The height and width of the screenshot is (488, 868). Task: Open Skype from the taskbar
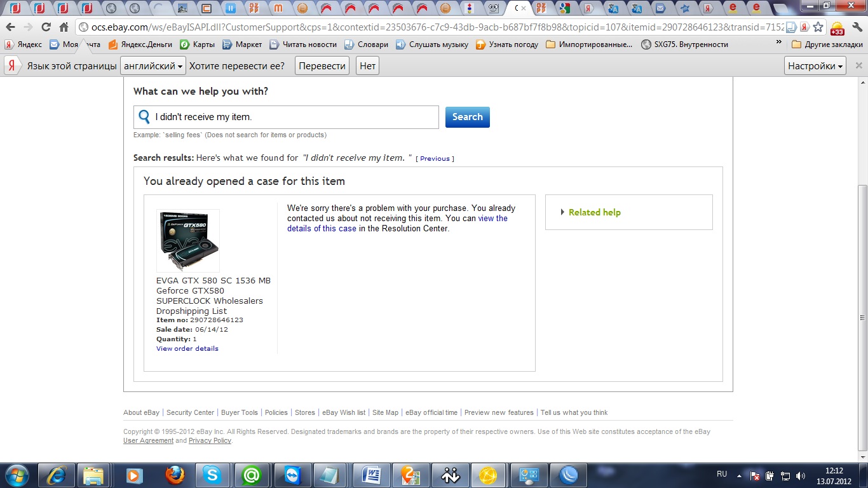click(x=213, y=475)
